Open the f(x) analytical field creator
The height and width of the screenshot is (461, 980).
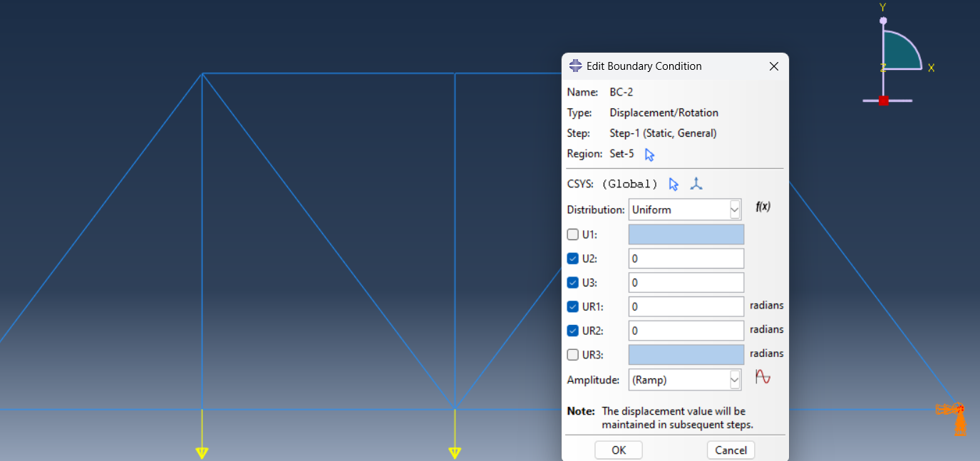[x=763, y=207]
